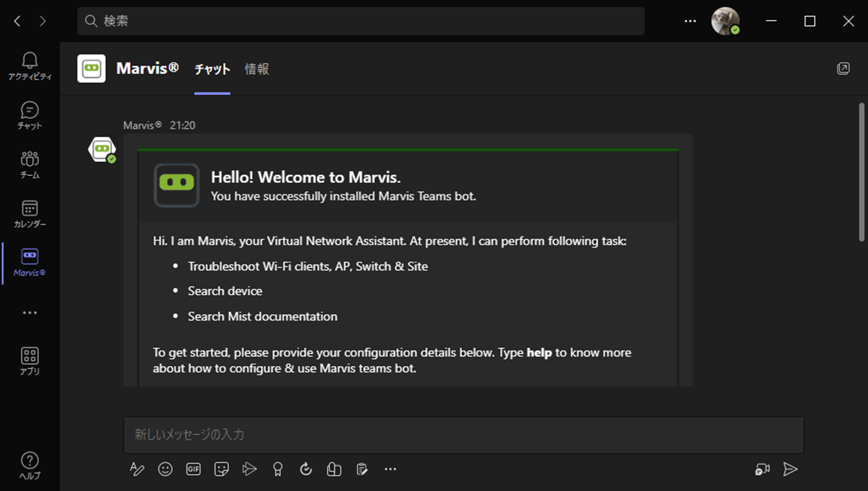Open the sticker picker

pyautogui.click(x=221, y=469)
